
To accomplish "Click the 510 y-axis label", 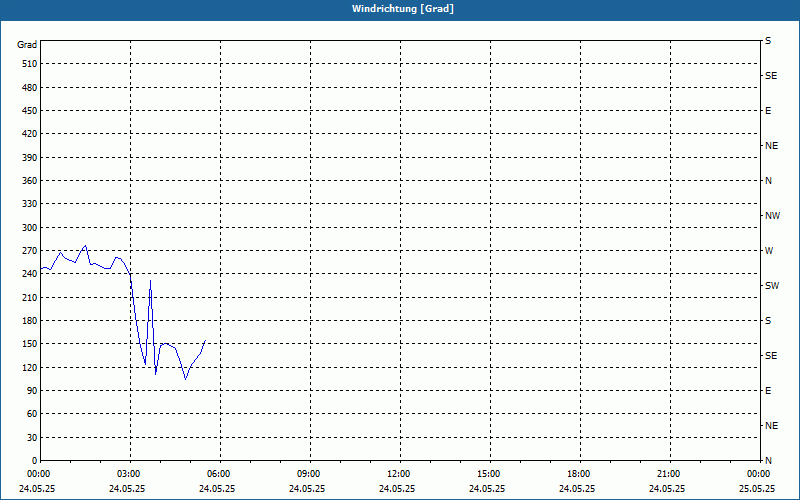I will [x=30, y=64].
